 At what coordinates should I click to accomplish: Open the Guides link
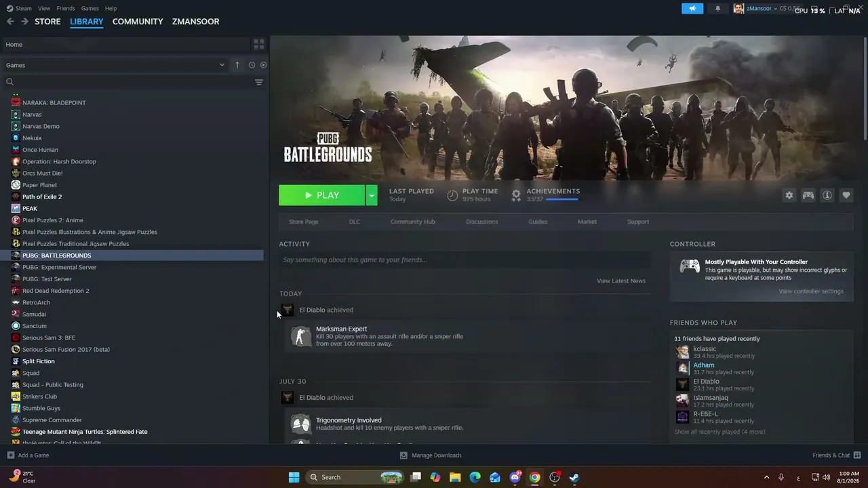(538, 222)
